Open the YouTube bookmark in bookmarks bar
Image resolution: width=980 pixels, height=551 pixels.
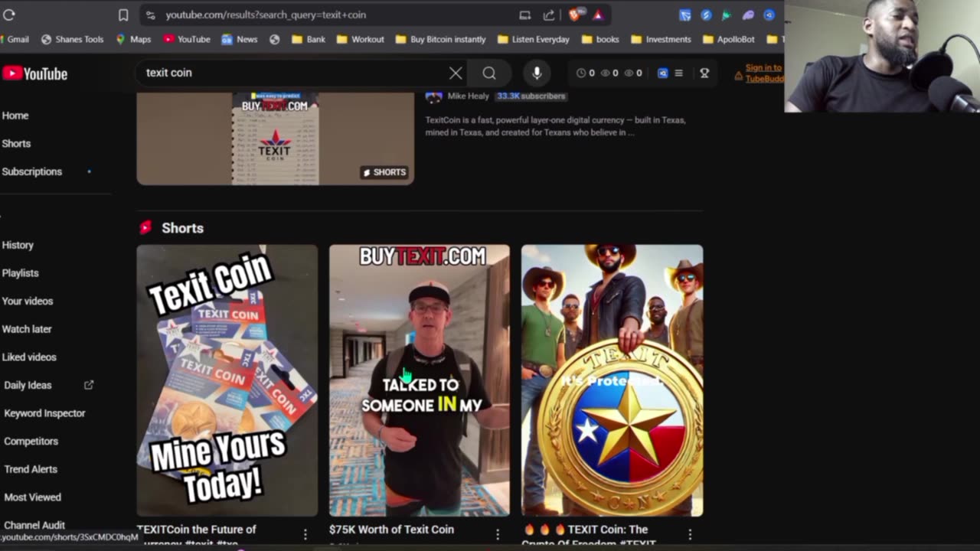pyautogui.click(x=187, y=39)
